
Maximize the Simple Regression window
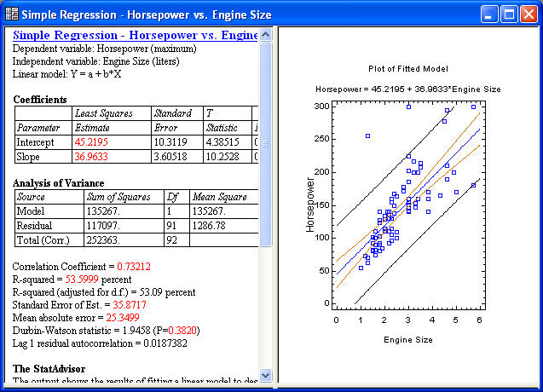click(x=509, y=14)
